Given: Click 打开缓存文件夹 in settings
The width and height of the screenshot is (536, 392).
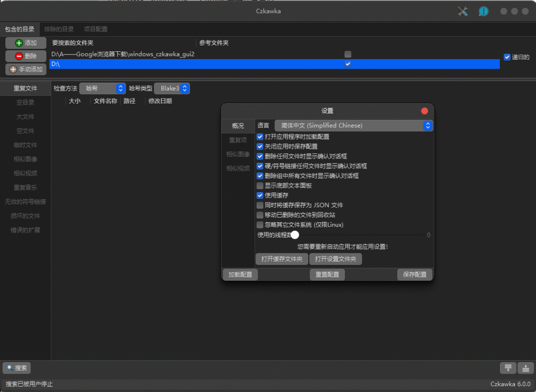Looking at the screenshot, I should pos(282,259).
